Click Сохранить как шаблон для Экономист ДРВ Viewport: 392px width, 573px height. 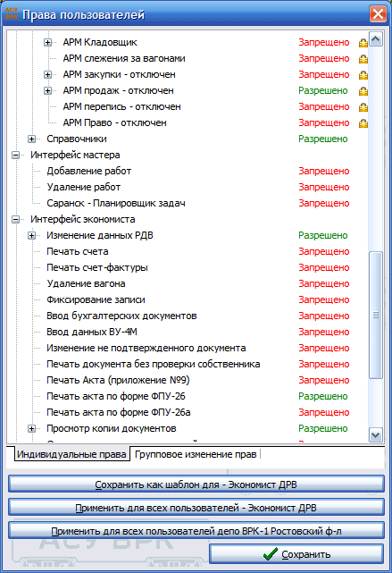click(196, 485)
